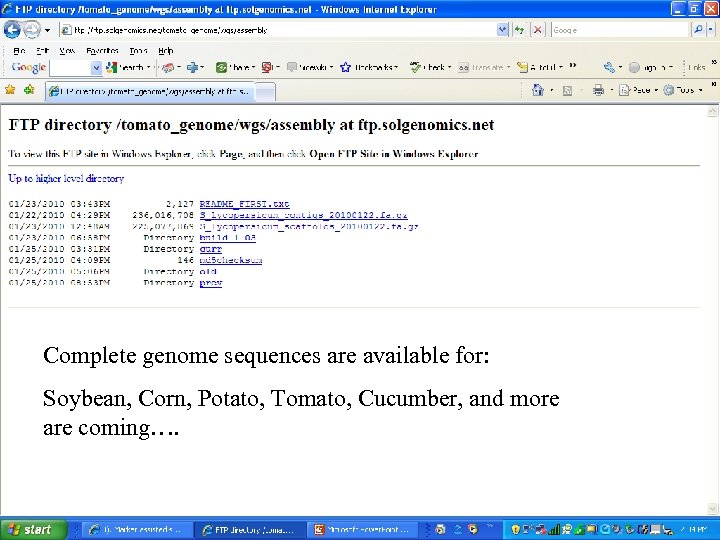Click the Print icon in command bar
The width and height of the screenshot is (720, 540).
point(598,90)
